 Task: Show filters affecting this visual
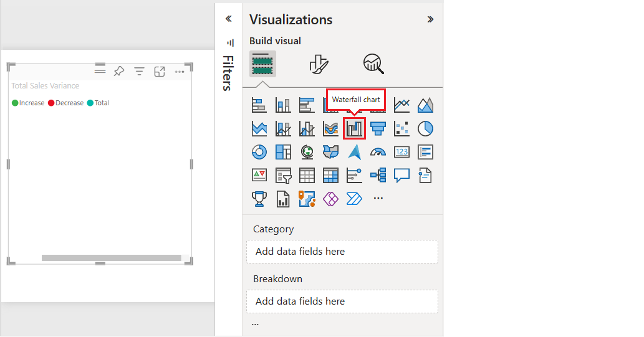(x=139, y=72)
